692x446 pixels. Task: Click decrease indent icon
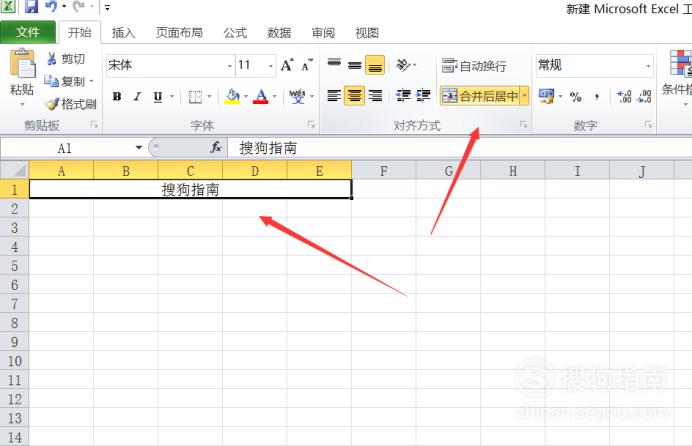402,95
